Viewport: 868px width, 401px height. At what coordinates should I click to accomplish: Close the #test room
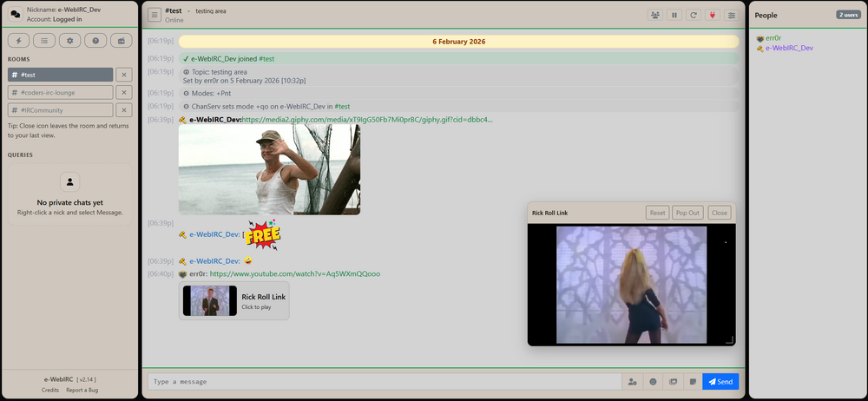pos(124,75)
